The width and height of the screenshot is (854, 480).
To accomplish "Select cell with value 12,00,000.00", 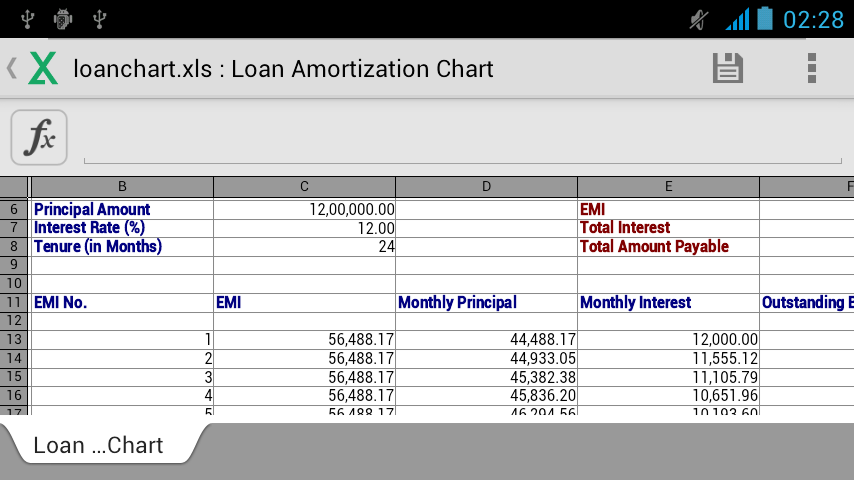I will (304, 209).
